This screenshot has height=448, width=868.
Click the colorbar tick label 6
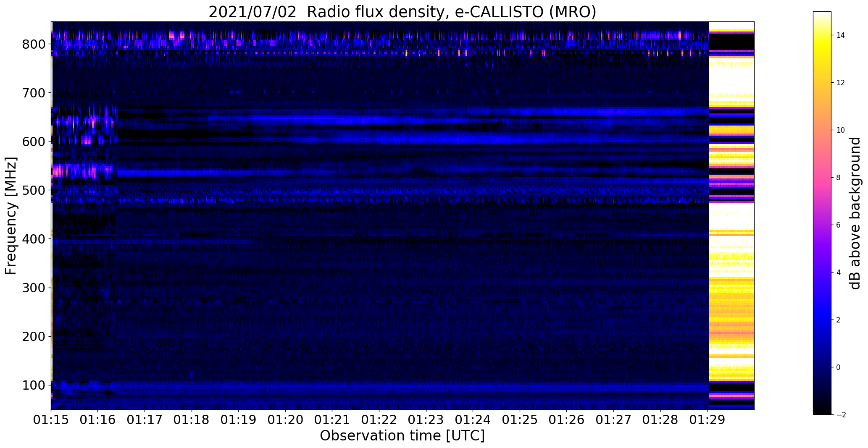point(838,225)
